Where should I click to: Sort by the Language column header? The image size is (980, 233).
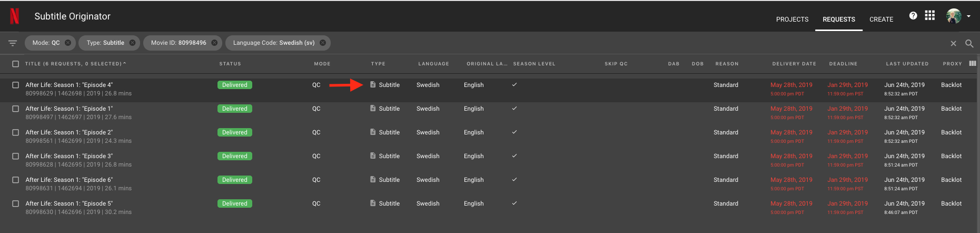pos(433,64)
